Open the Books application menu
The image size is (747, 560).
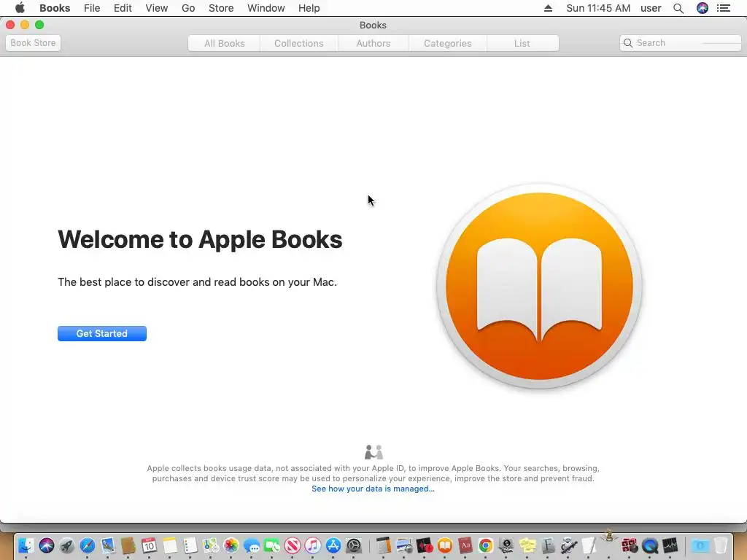coord(55,8)
